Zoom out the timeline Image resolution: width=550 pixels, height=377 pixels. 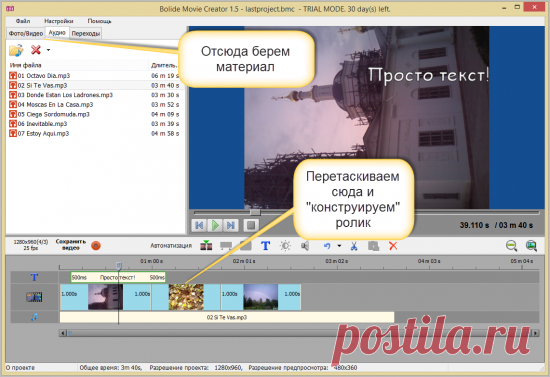tap(511, 245)
